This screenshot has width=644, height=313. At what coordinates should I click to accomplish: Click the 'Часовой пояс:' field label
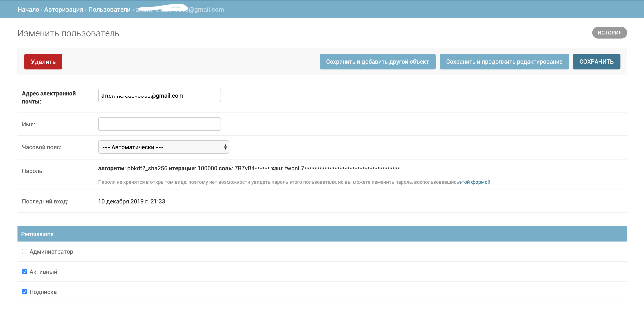click(41, 147)
